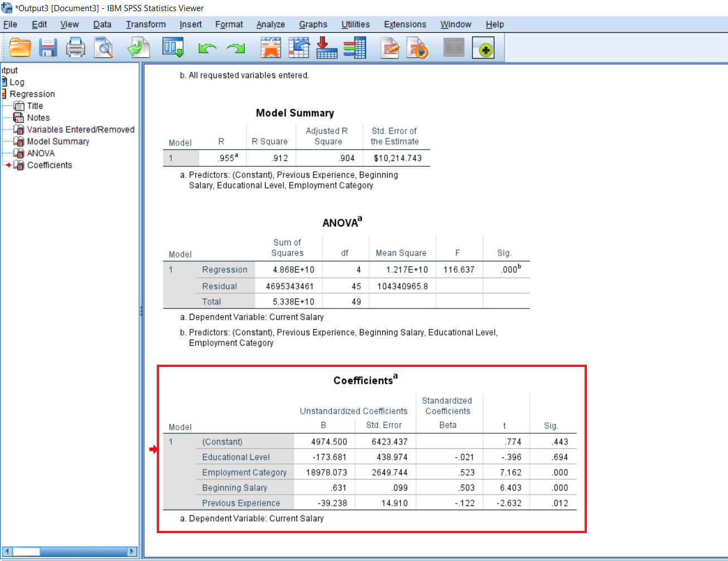Click the green plus Designate Window icon

[x=483, y=48]
